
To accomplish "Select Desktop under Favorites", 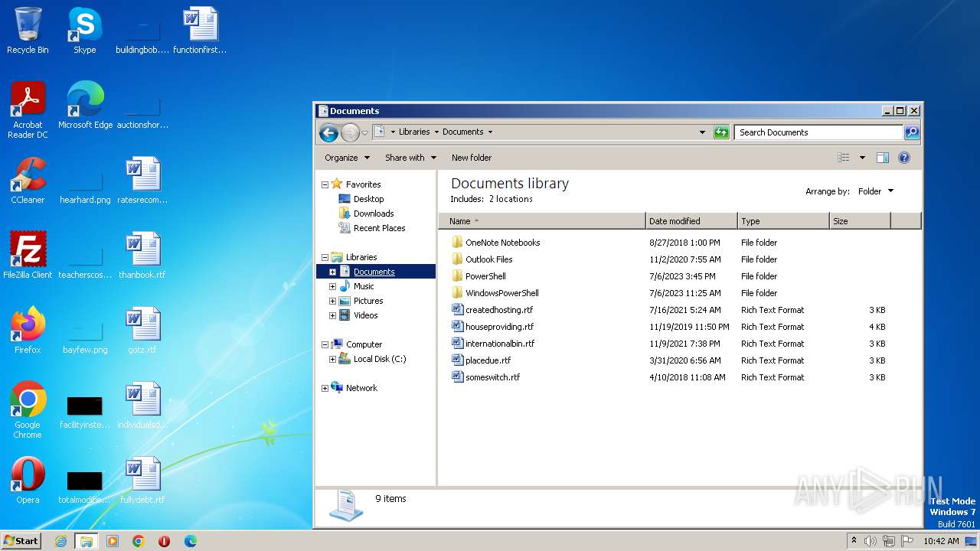I will tap(361, 199).
